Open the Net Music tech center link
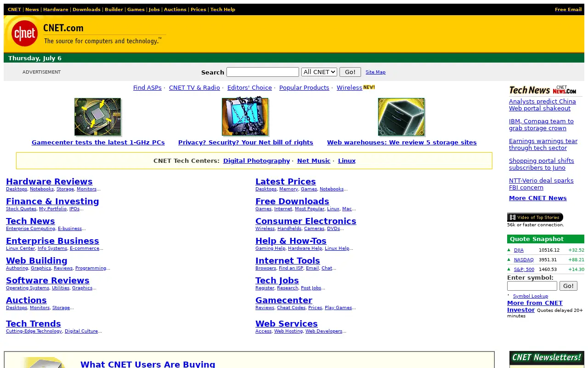This screenshot has width=588, height=368. (314, 161)
